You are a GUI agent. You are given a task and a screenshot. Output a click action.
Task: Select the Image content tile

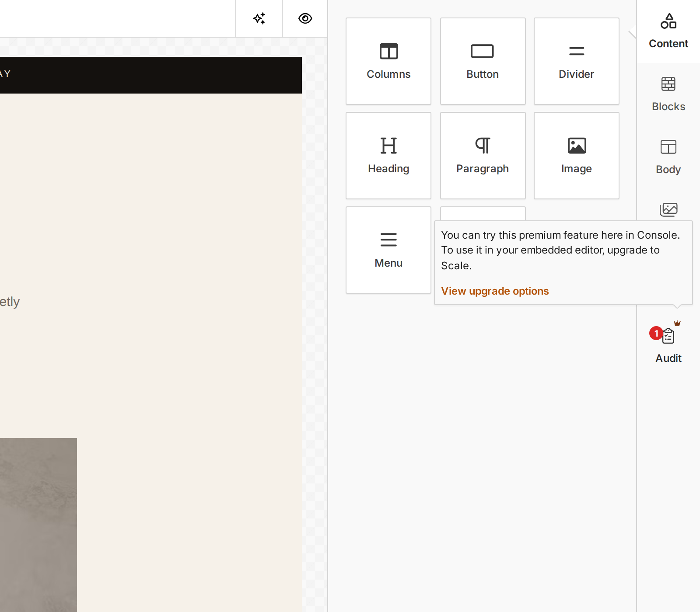pyautogui.click(x=577, y=156)
